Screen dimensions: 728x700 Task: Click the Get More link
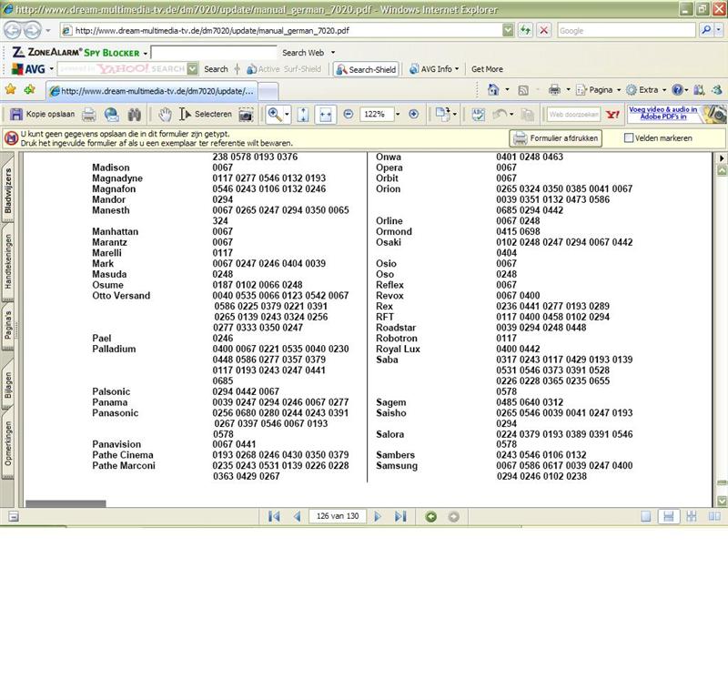[487, 69]
